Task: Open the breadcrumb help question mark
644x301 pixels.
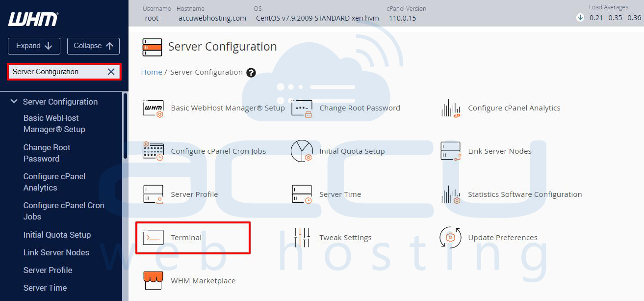Action: click(251, 72)
